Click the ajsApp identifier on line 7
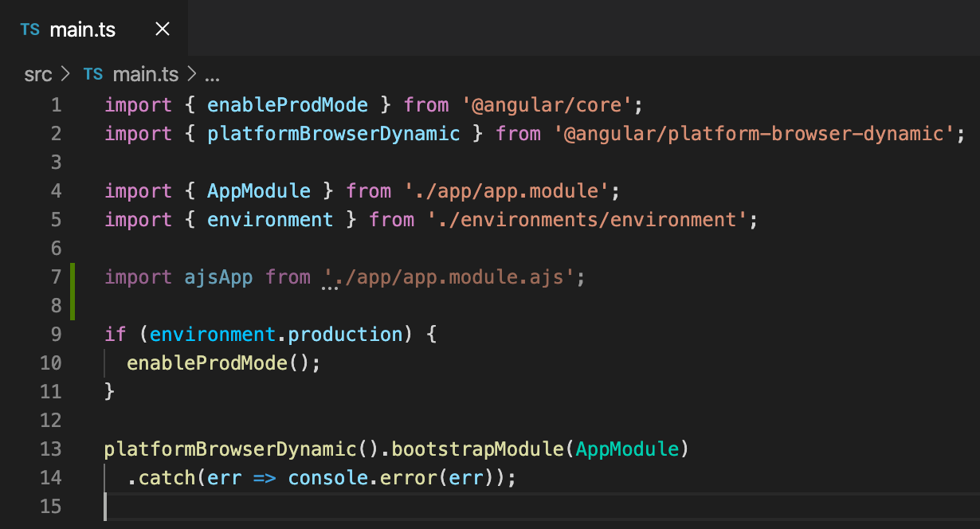This screenshot has height=529, width=980. pos(218,277)
